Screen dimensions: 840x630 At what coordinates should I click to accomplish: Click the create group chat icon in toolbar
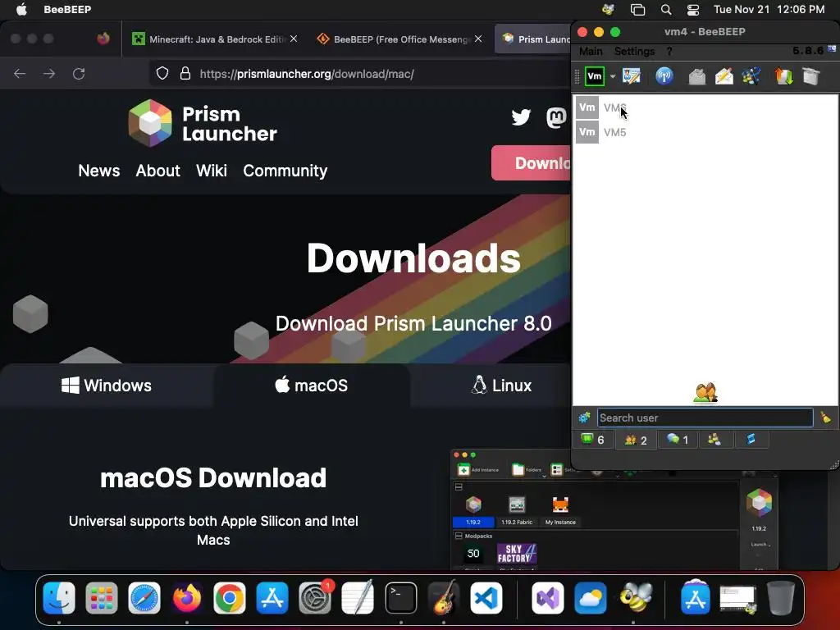(x=751, y=76)
